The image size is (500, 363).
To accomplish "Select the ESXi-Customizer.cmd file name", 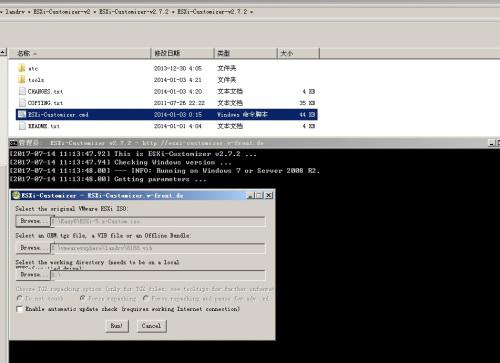I will pyautogui.click(x=58, y=115).
